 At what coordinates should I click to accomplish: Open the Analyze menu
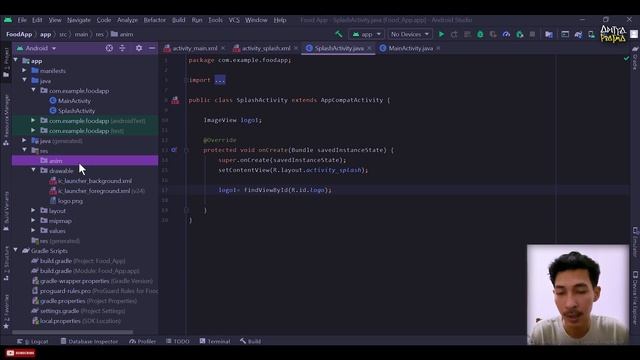(x=127, y=20)
